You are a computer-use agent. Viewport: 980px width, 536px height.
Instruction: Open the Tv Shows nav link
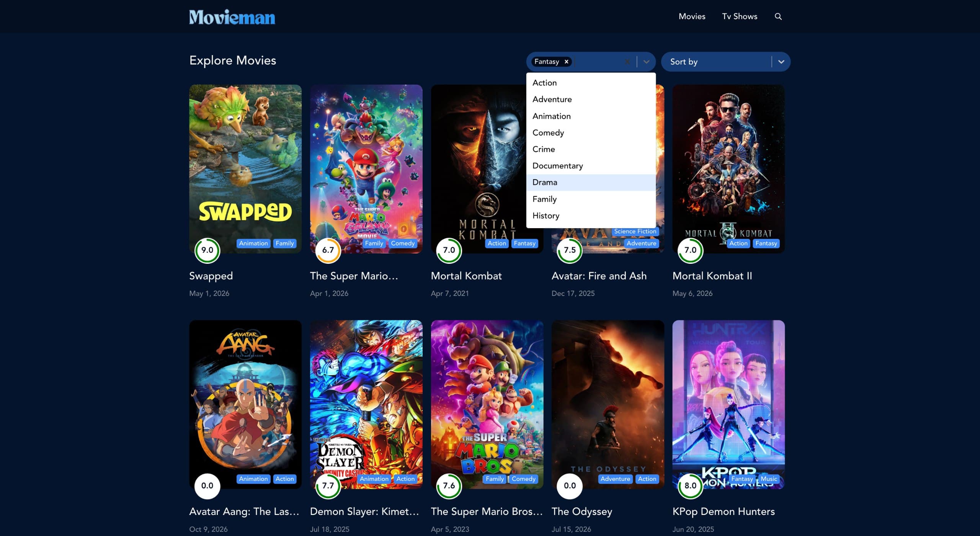click(740, 16)
